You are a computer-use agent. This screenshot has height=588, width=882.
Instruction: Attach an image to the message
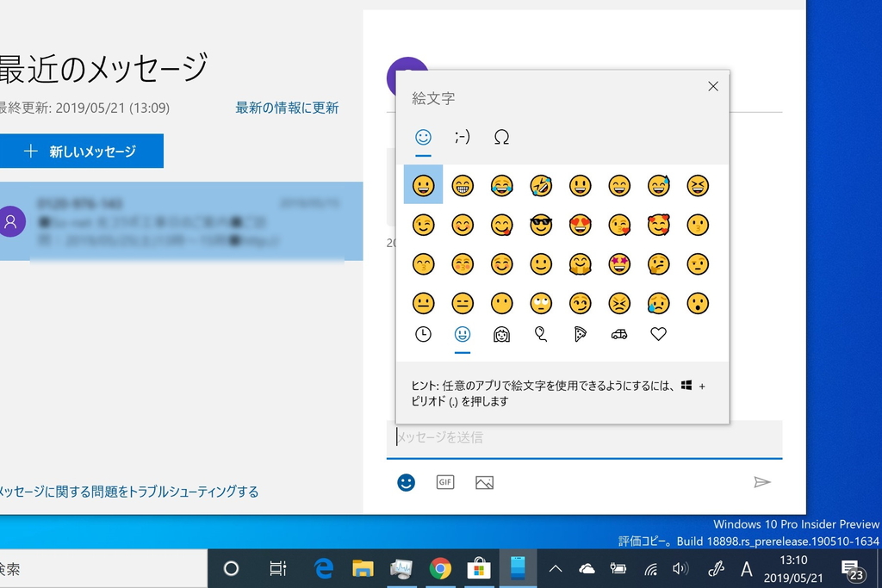click(x=484, y=482)
